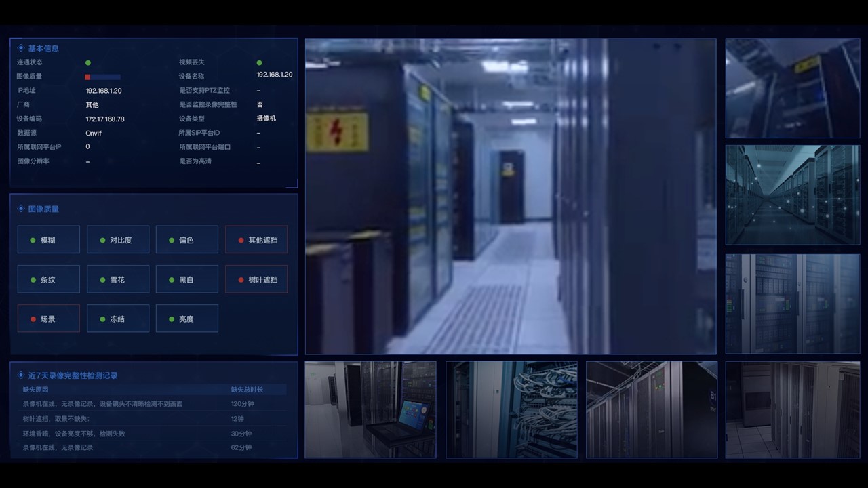Viewport: 868px width, 488px height.
Task: Open the top-right camera thumbnail
Action: click(793, 88)
